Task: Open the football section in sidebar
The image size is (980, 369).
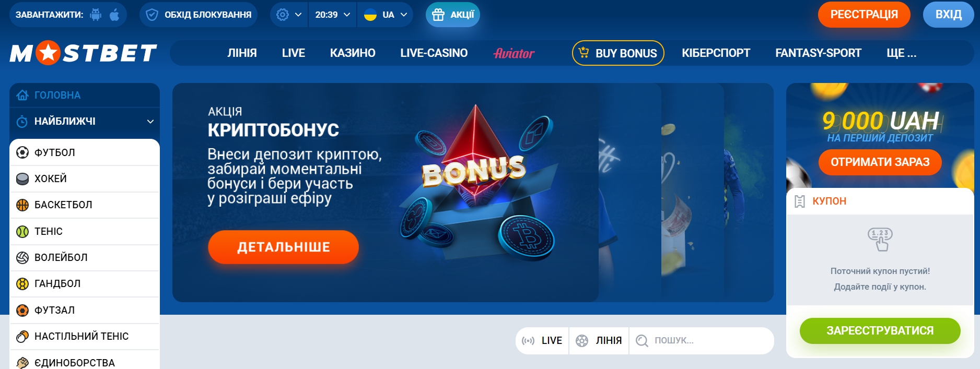Action: click(x=85, y=152)
